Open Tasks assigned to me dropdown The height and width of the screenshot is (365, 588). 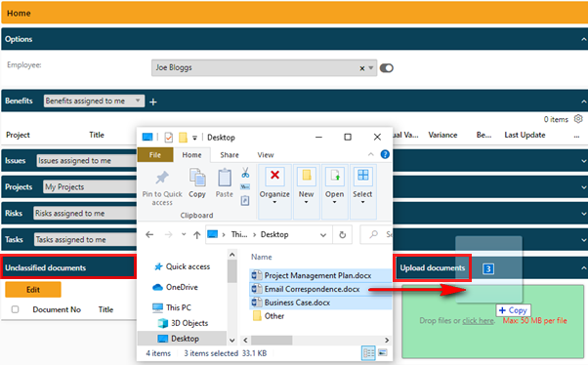[x=86, y=239]
